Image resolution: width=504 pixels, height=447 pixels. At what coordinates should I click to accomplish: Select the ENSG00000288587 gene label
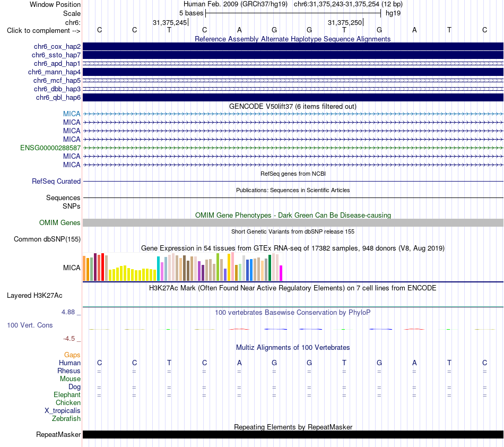click(50, 148)
